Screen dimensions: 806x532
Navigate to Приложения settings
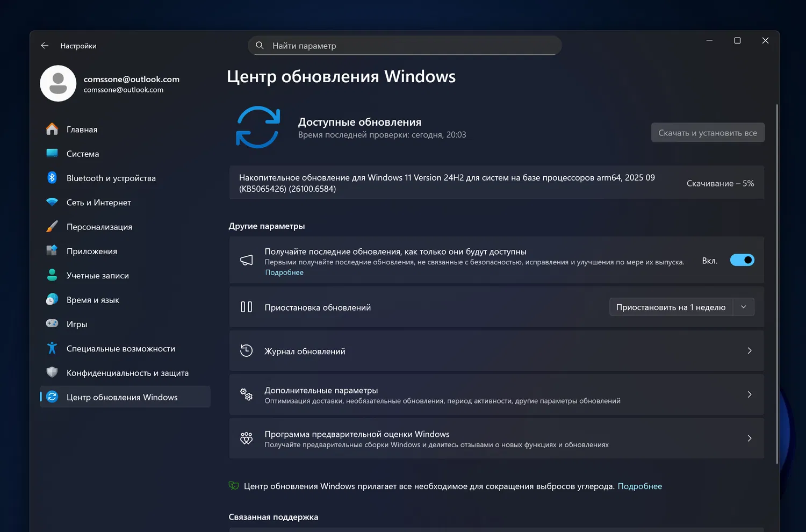[125, 251]
